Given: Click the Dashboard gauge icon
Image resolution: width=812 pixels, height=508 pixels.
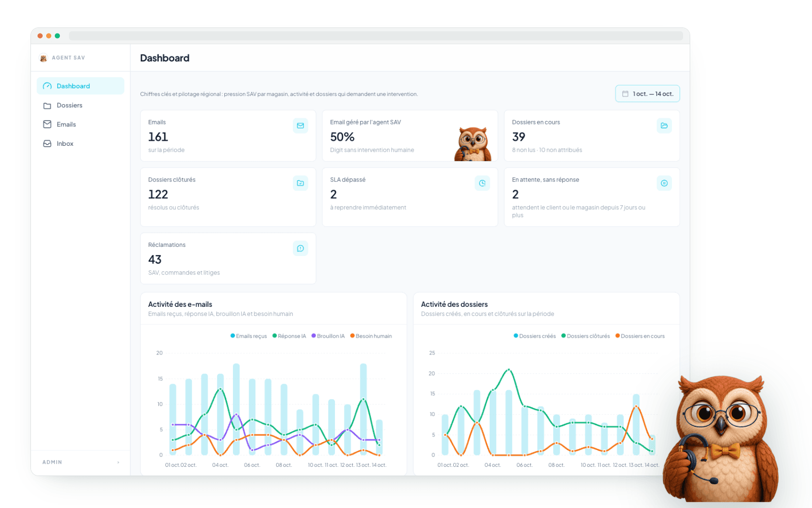Looking at the screenshot, I should 47,86.
